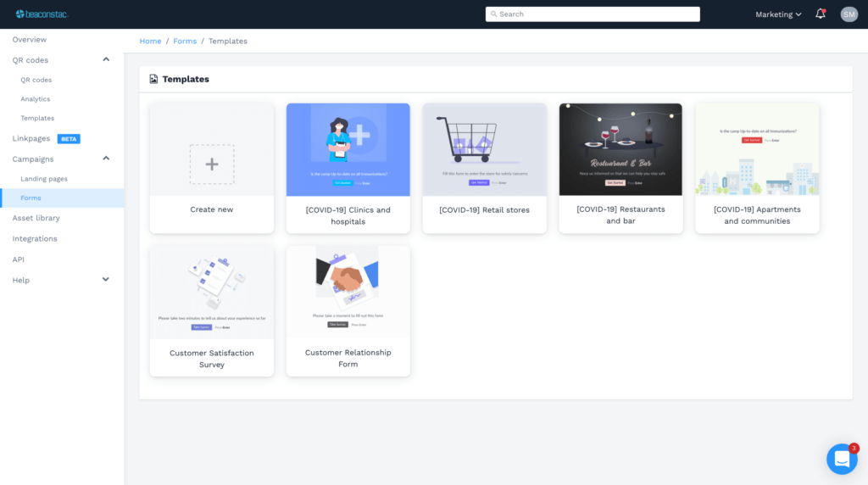Open the Retail stores template thumbnail
This screenshot has height=485, width=868.
484,149
